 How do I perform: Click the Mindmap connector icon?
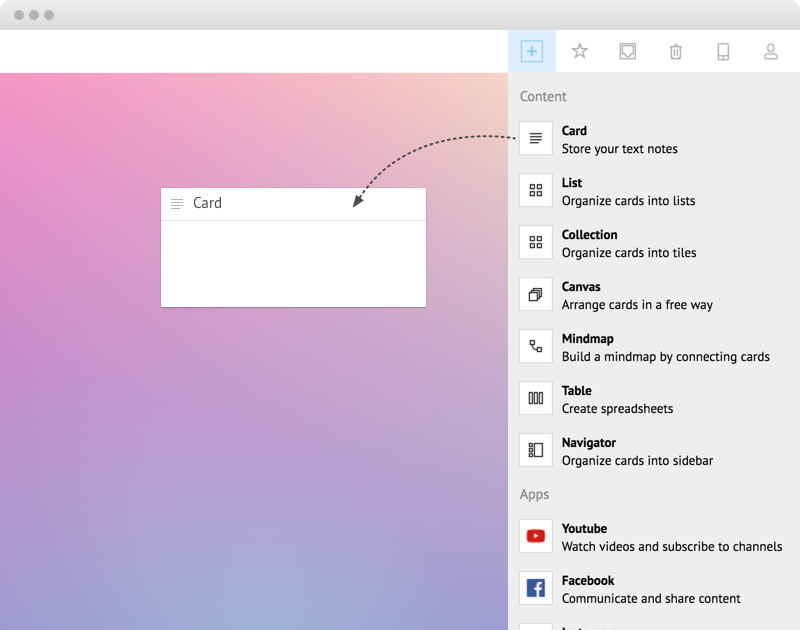536,346
